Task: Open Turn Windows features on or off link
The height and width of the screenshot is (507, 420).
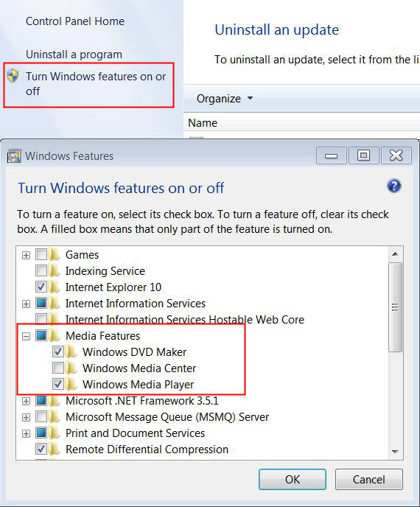Action: click(x=96, y=84)
